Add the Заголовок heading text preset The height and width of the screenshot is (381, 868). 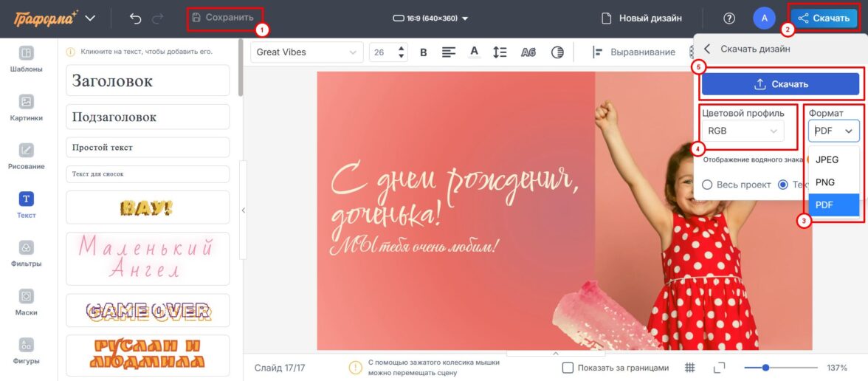(148, 80)
